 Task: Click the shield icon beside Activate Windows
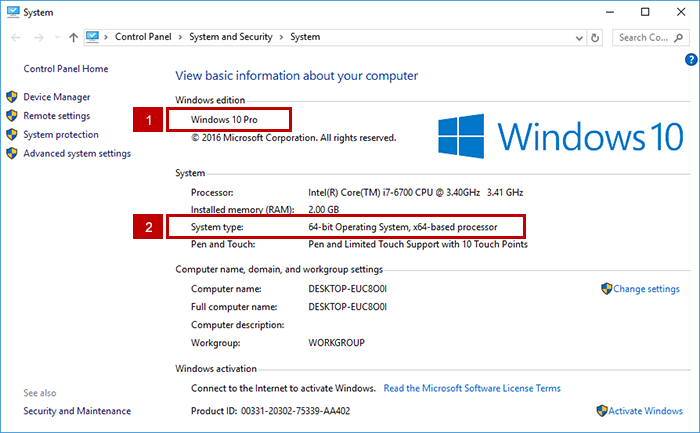pos(602,411)
